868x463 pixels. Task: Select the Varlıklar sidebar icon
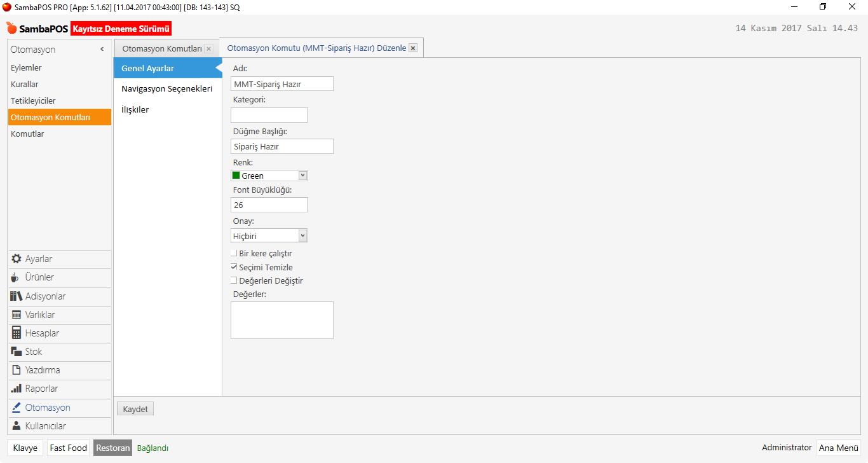coord(17,315)
